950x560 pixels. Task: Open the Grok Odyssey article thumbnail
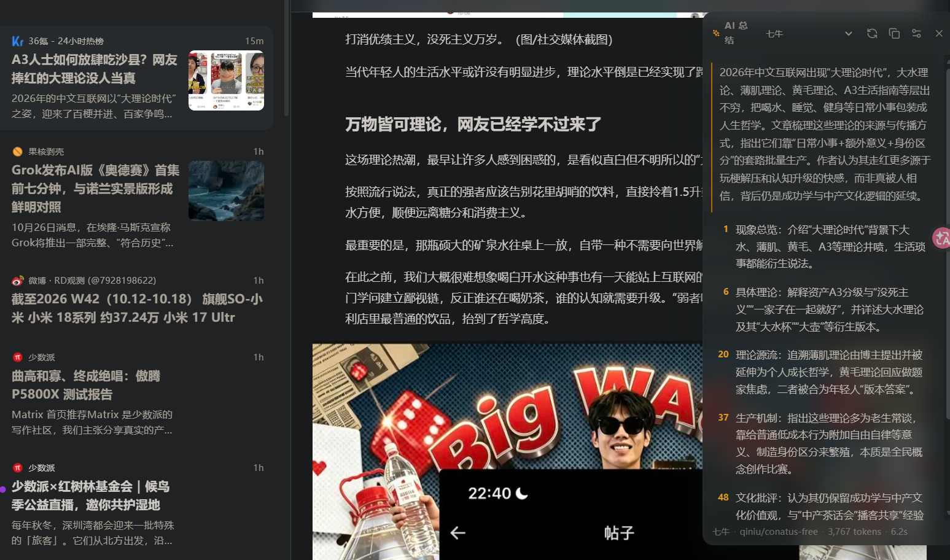point(226,191)
